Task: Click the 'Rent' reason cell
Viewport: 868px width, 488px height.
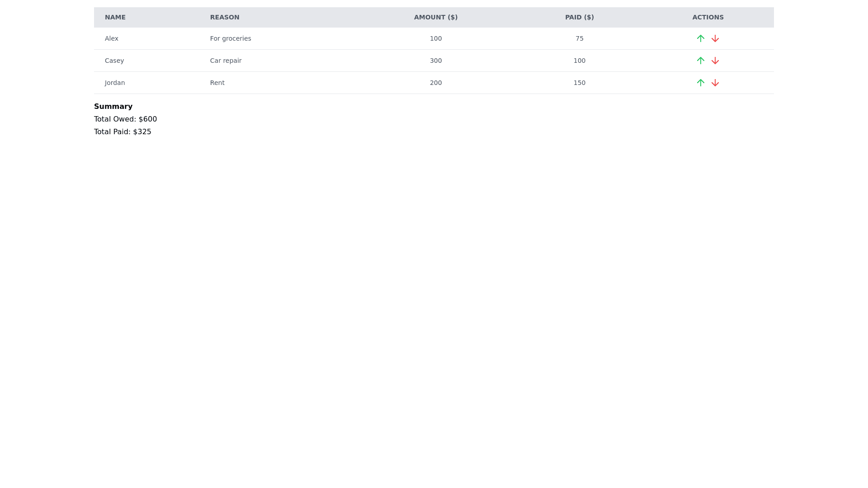Action: 217,83
